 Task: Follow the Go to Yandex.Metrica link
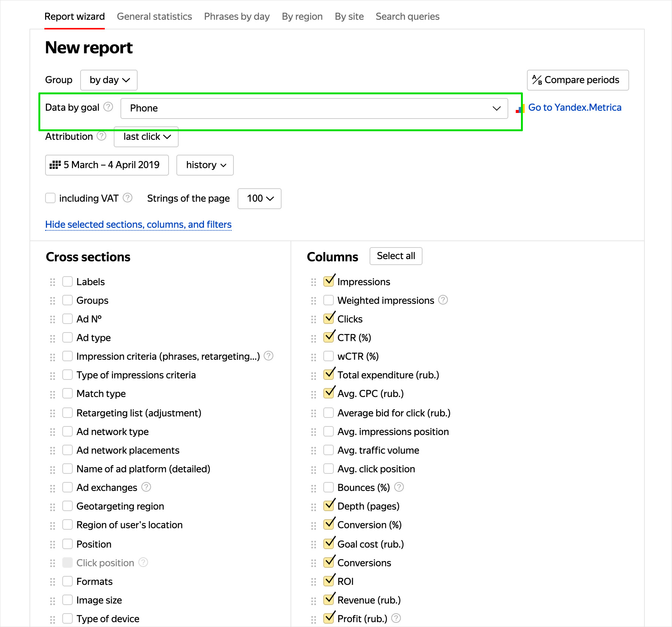(x=574, y=108)
